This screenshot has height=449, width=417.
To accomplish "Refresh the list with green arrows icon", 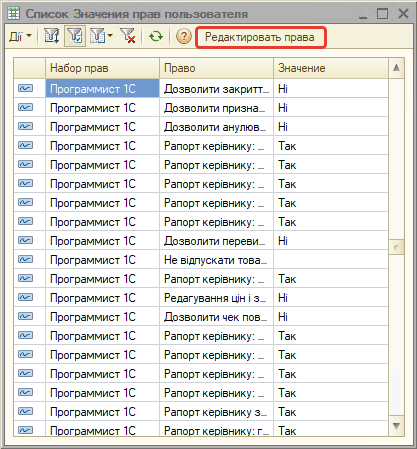I will point(156,36).
